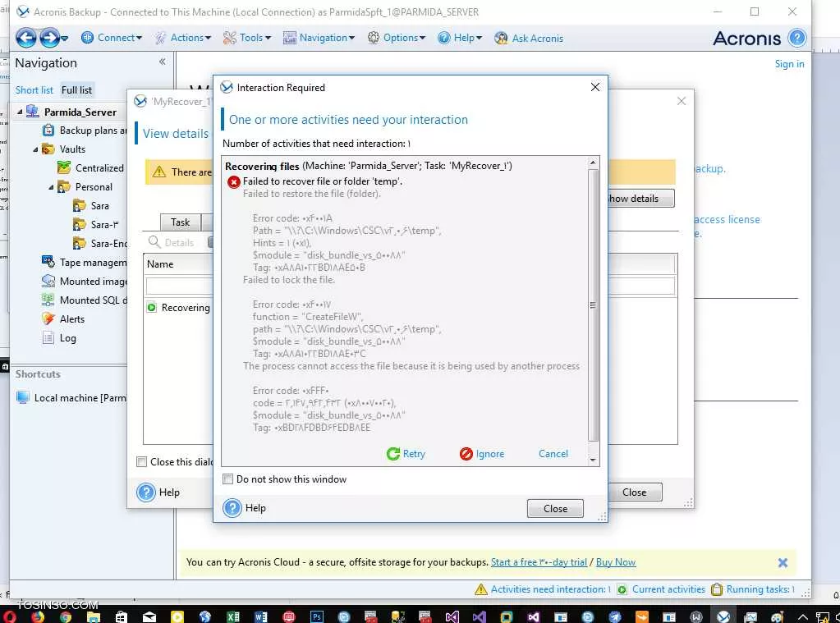This screenshot has width=840, height=623.
Task: Collapse the Parmida_Server tree node
Action: tap(20, 112)
